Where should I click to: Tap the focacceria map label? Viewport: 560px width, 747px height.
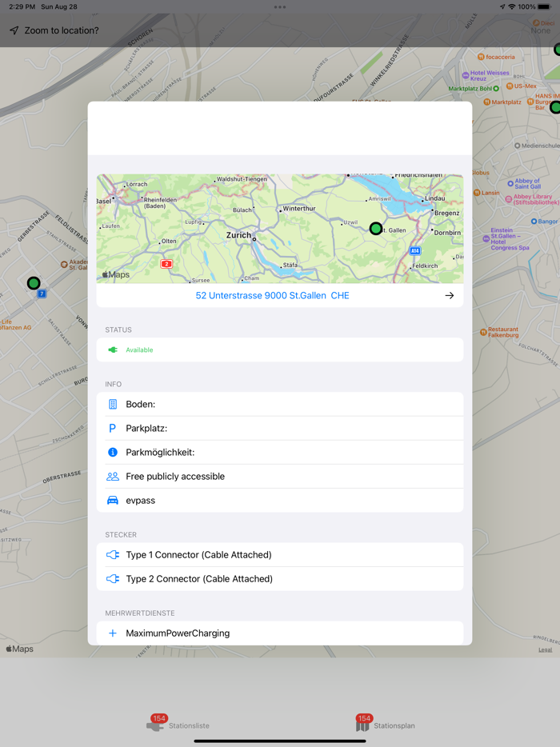[x=496, y=57]
